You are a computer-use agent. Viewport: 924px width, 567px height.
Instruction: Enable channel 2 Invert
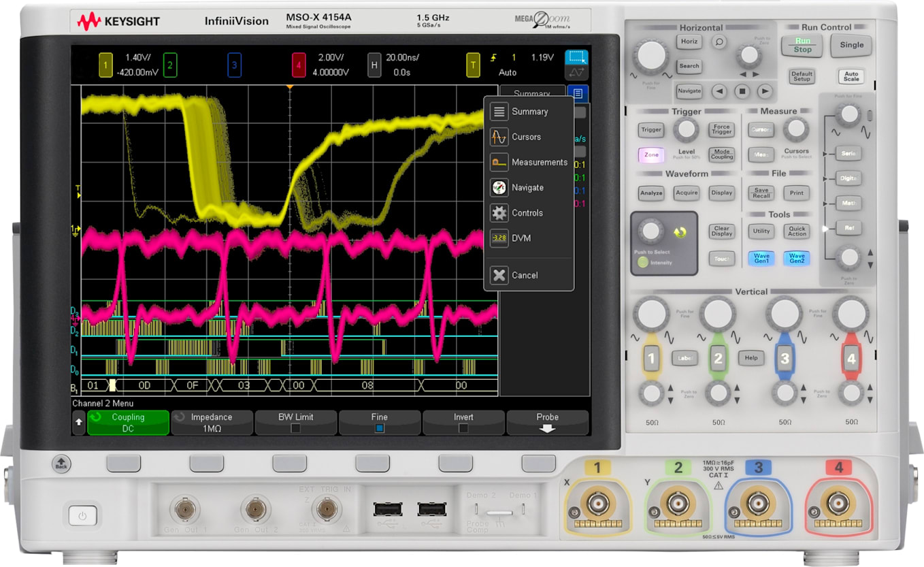click(463, 423)
